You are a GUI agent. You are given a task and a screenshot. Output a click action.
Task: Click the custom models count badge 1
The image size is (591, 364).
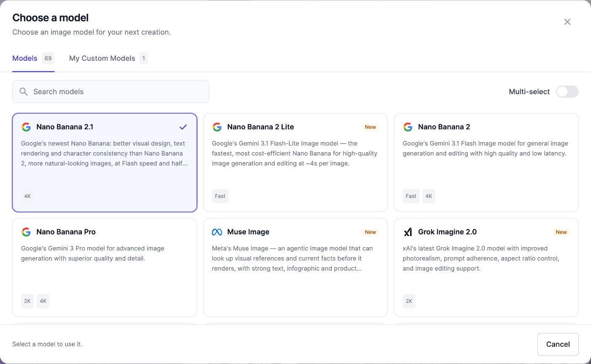pyautogui.click(x=144, y=58)
